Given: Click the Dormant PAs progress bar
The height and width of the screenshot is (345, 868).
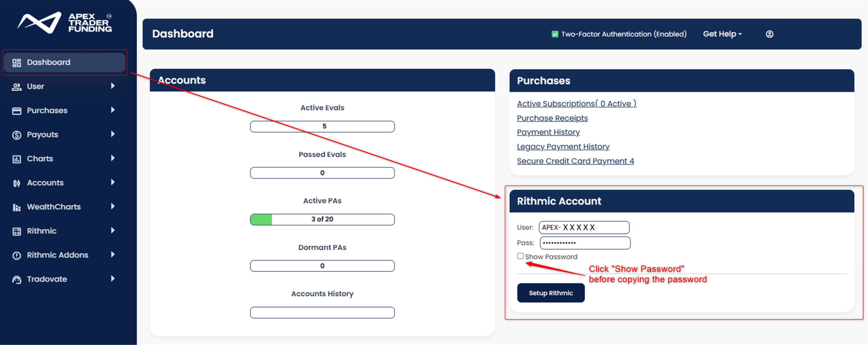Looking at the screenshot, I should 322,266.
